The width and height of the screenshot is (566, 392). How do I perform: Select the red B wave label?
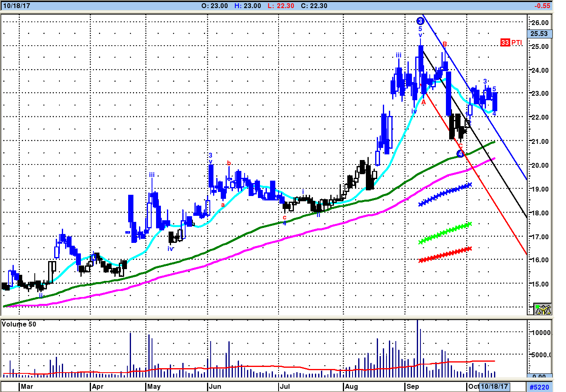pyautogui.click(x=445, y=44)
